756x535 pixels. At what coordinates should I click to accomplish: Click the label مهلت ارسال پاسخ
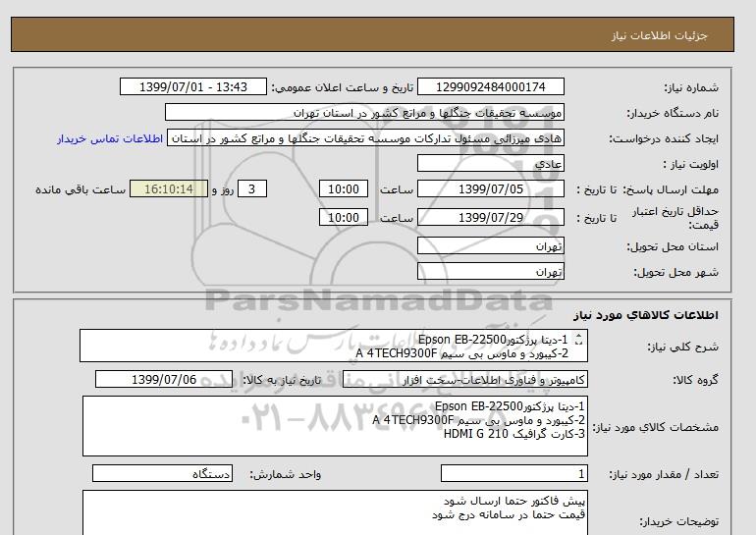coord(672,189)
